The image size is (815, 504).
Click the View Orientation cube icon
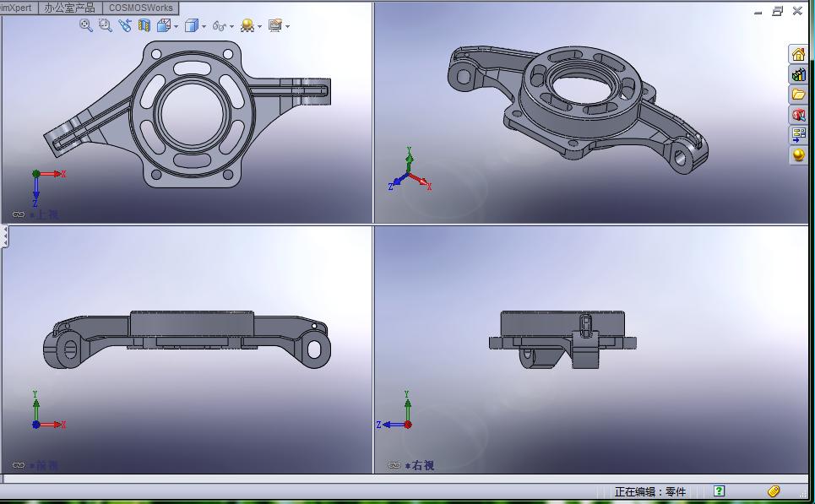click(164, 25)
